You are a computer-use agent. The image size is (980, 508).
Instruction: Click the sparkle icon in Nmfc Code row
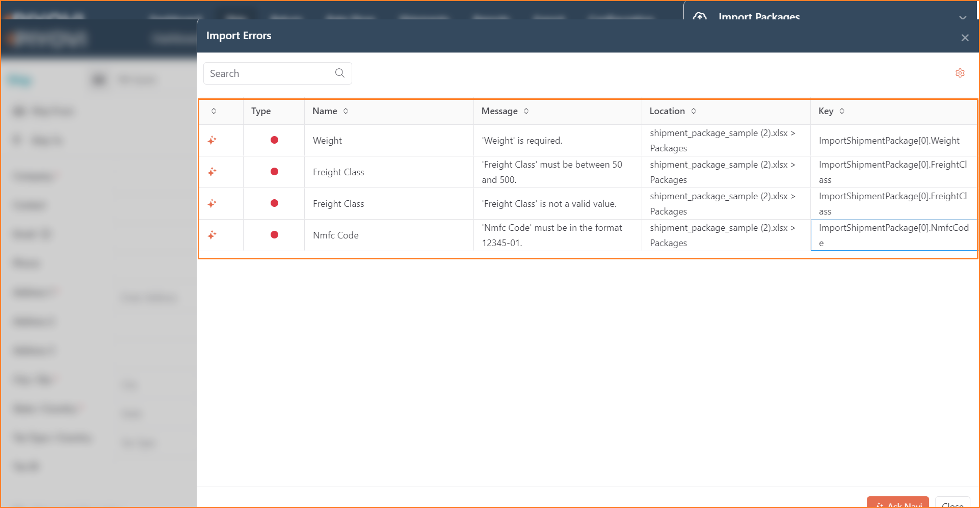point(212,235)
